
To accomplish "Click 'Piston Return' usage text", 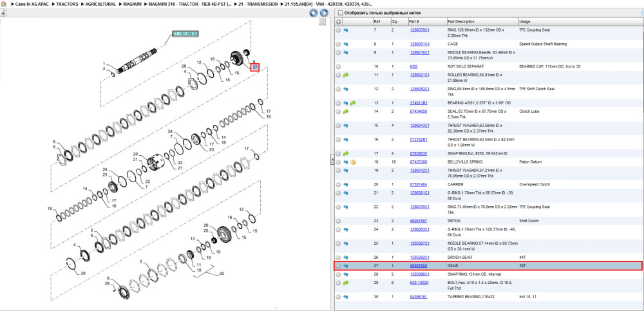I will click(x=529, y=162).
